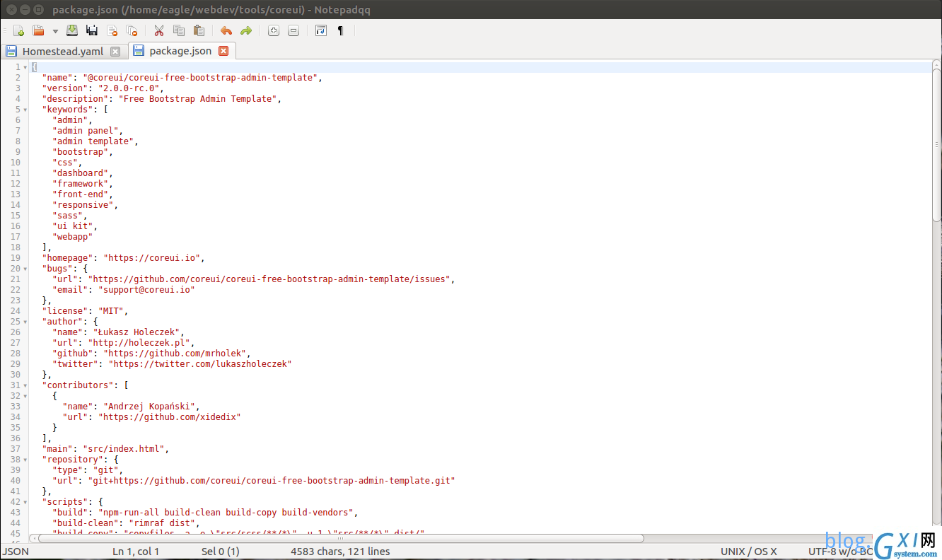Image resolution: width=942 pixels, height=560 pixels.
Task: Collapse the root fold on line 1
Action: click(25, 67)
